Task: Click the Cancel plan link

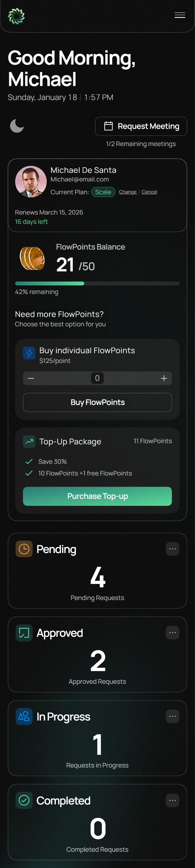Action: pyautogui.click(x=149, y=192)
